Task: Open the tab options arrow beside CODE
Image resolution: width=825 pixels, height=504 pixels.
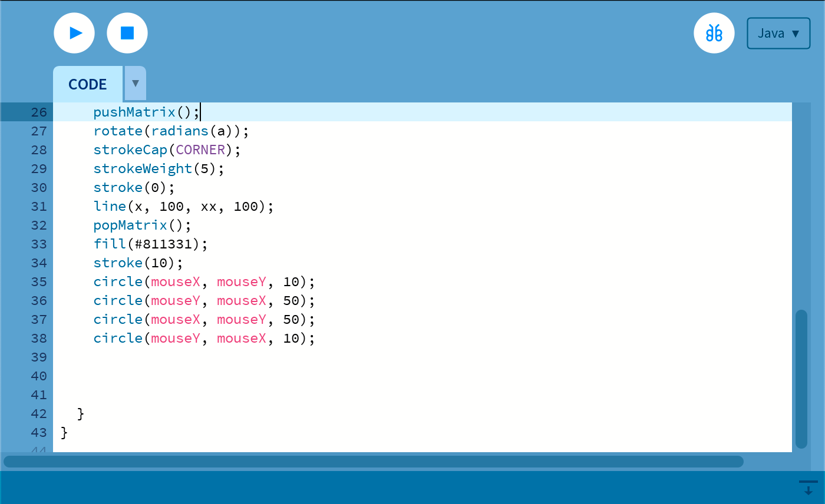Action: coord(135,83)
